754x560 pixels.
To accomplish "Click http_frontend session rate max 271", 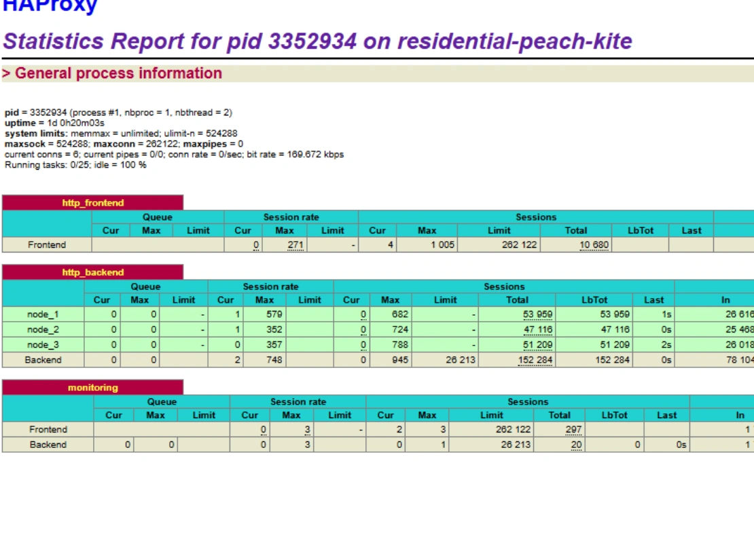I will coord(295,245).
